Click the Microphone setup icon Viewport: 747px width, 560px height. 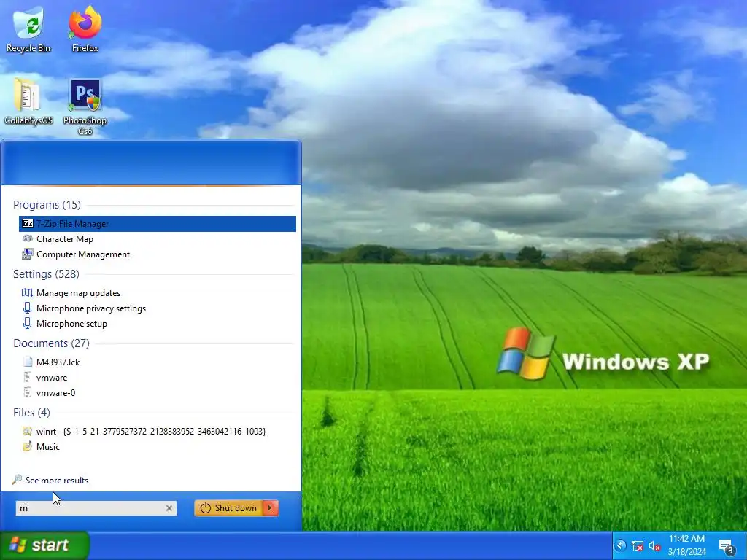28,323
